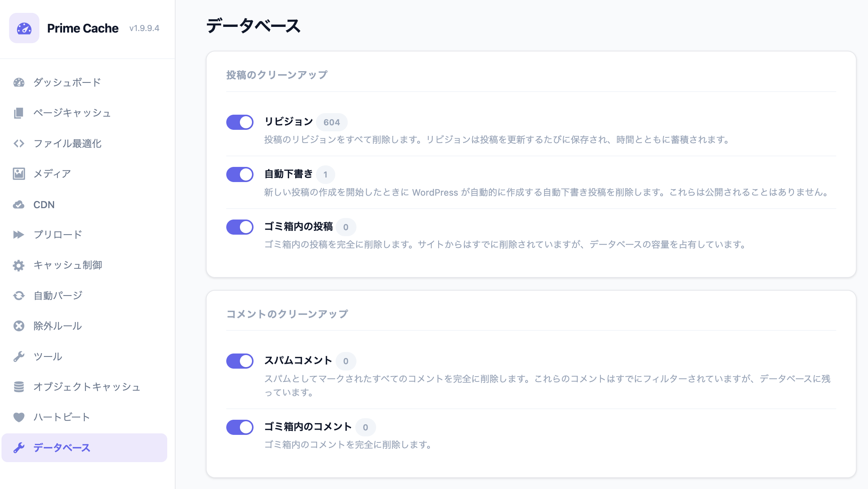Click the revisions description text

pyautogui.click(x=498, y=140)
